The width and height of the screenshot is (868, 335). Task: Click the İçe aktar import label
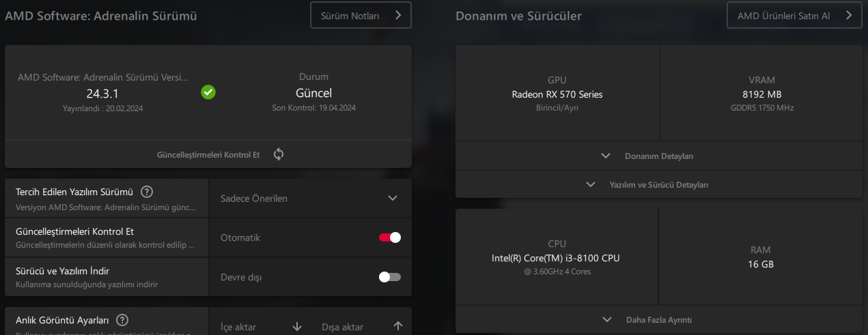pyautogui.click(x=238, y=327)
